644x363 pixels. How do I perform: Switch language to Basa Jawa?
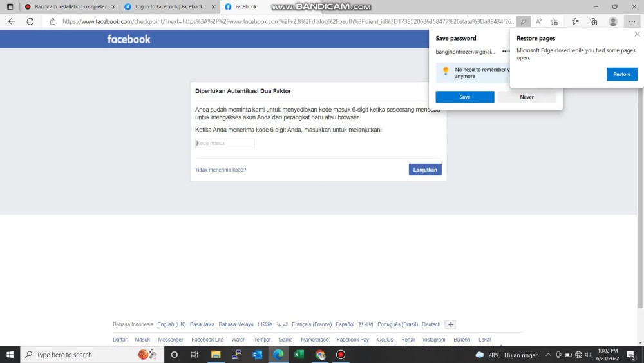[x=202, y=324]
